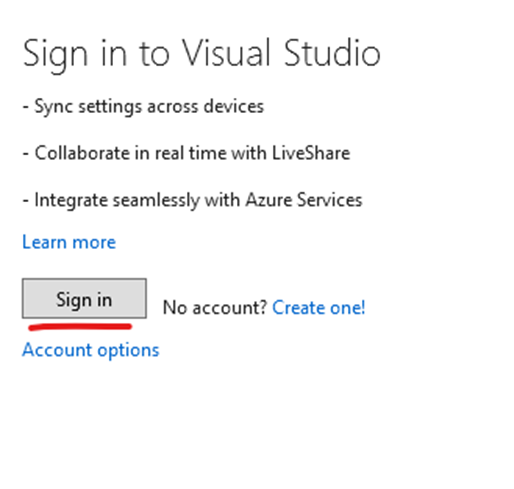This screenshot has height=489, width=514.
Task: Click the words 'Visual Studio' in the title
Action: pyautogui.click(x=282, y=53)
